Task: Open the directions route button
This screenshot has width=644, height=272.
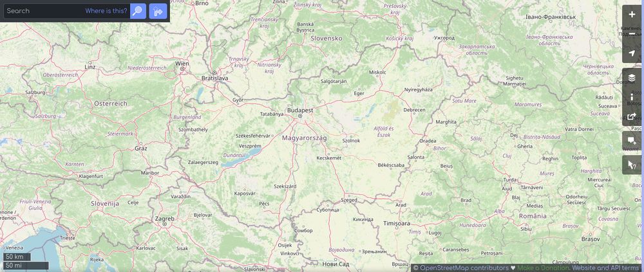Action: [158, 11]
